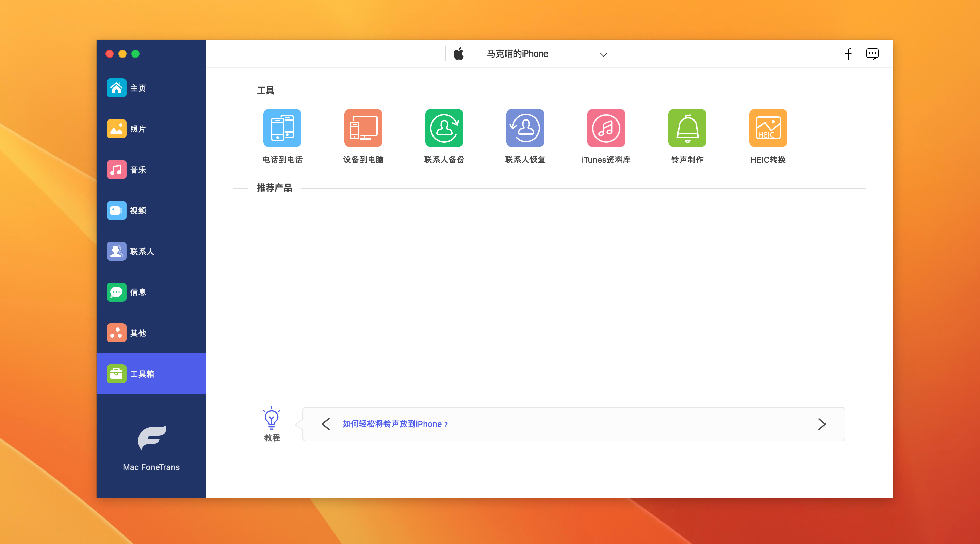980x544 pixels.
Task: Switch to the 主页 sidebar label
Action: click(138, 88)
